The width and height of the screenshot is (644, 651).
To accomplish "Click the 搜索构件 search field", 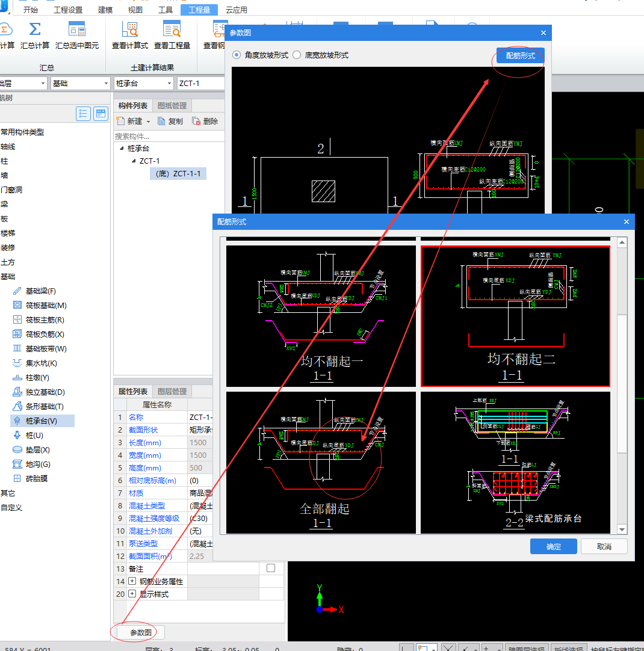I will [x=169, y=136].
